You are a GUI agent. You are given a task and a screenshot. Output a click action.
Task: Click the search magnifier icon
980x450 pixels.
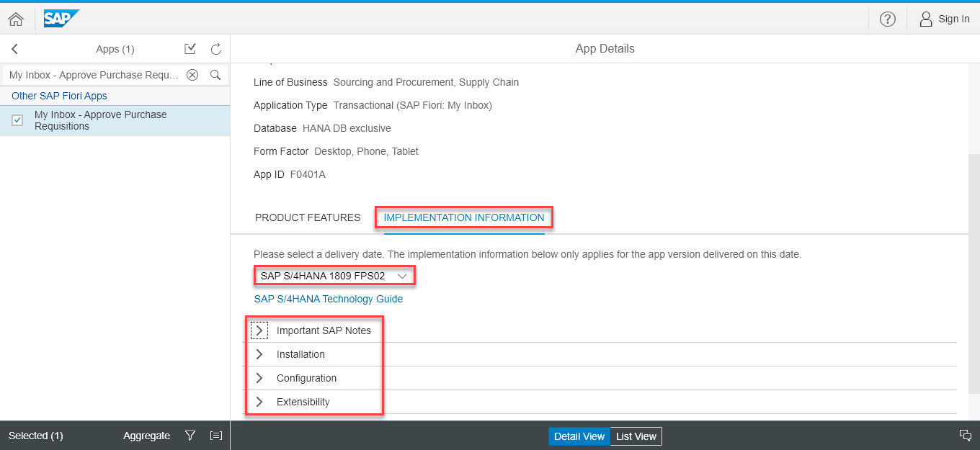coord(215,75)
